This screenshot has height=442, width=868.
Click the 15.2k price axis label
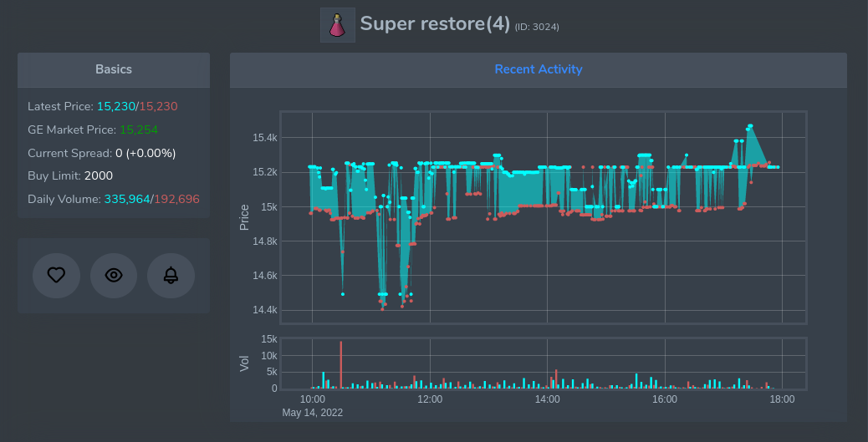pyautogui.click(x=265, y=172)
